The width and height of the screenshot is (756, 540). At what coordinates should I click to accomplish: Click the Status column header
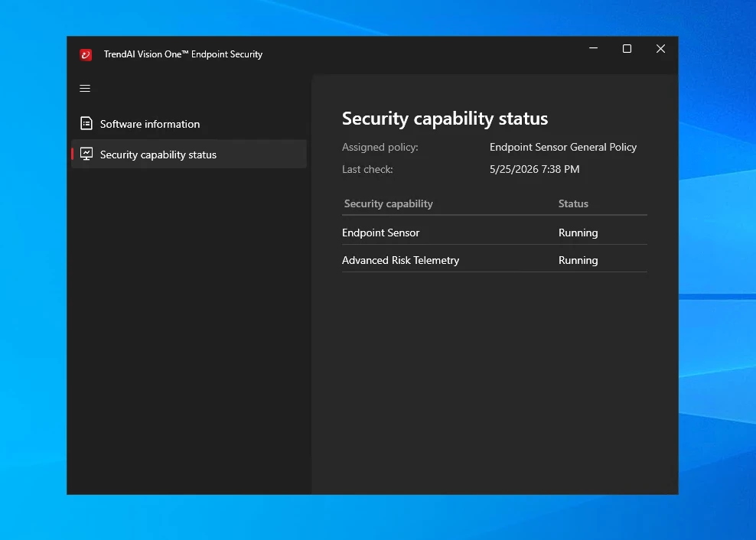(573, 203)
